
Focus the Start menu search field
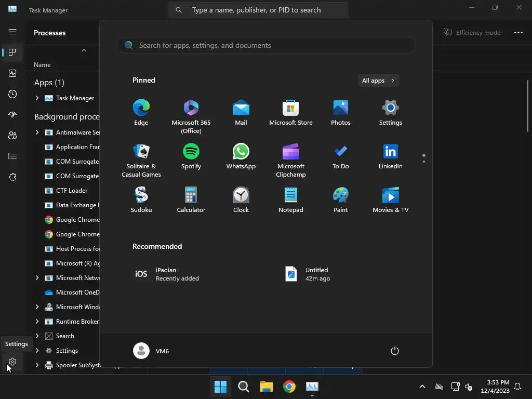point(266,45)
